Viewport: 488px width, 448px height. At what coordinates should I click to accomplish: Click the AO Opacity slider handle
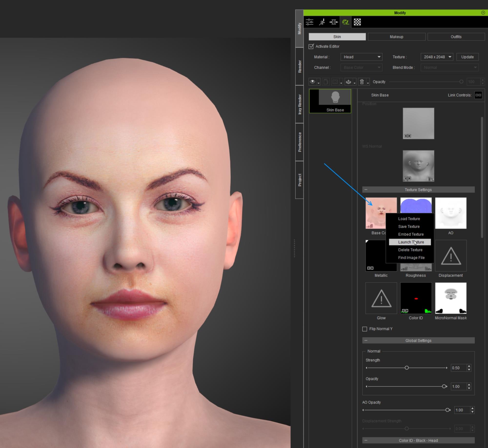pos(447,410)
